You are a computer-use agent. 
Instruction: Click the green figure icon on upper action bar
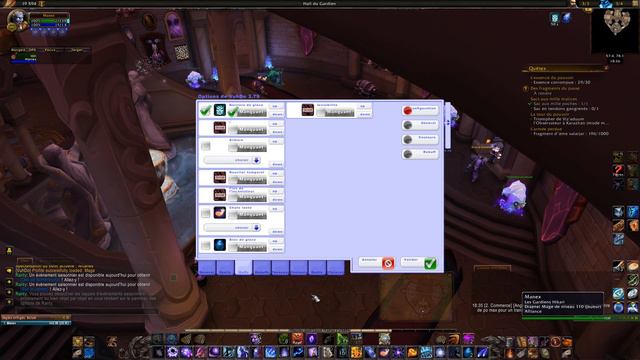[342, 338]
